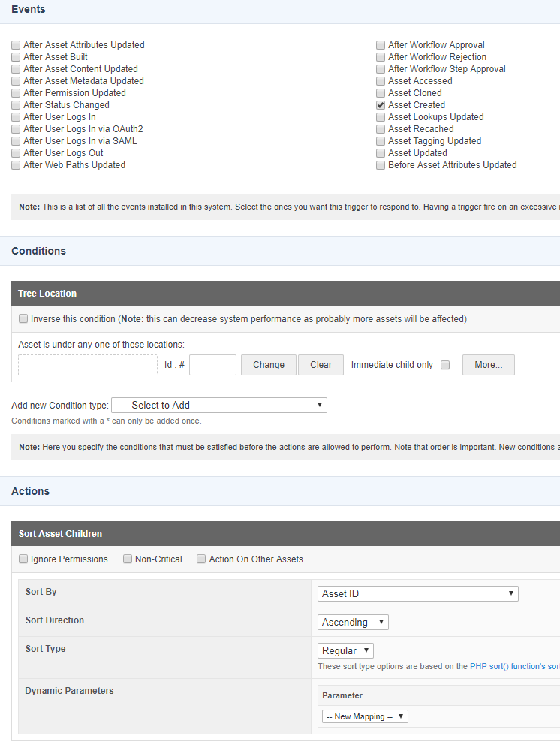Check Ignore Permissions option
The image size is (560, 754).
point(23,559)
